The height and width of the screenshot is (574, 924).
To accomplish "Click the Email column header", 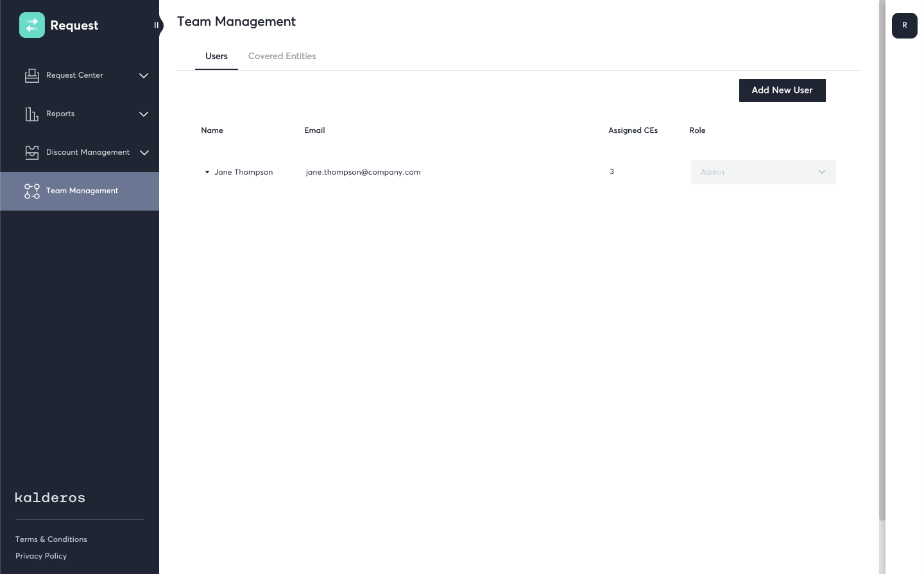I will click(314, 130).
